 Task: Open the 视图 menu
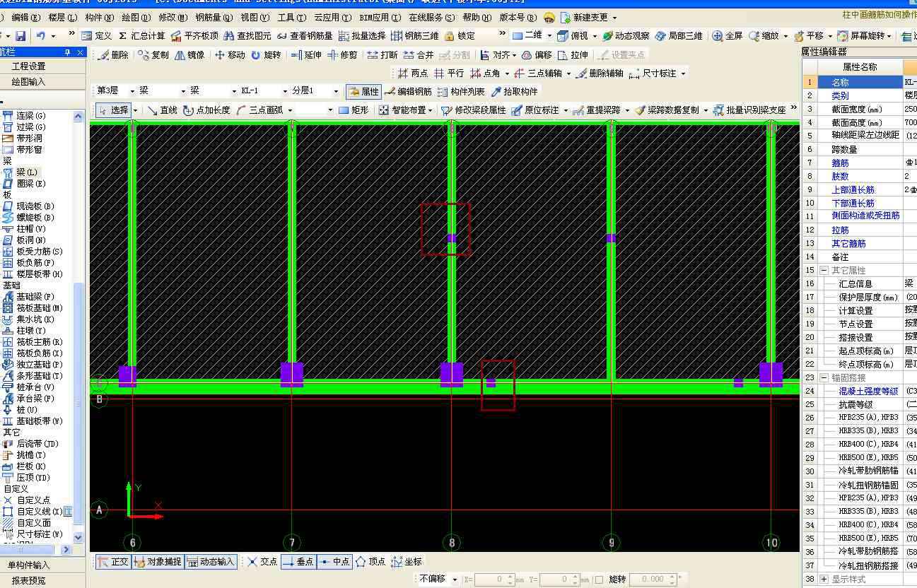tap(255, 18)
